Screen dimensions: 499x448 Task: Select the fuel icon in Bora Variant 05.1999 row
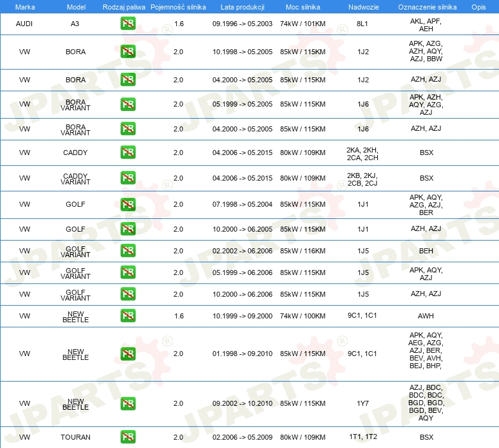128,104
